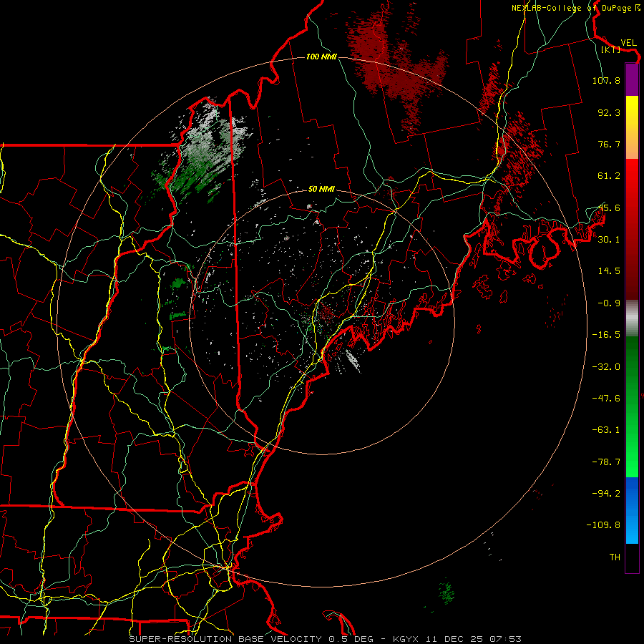Click the 50 NMI range ring label

pyautogui.click(x=321, y=190)
